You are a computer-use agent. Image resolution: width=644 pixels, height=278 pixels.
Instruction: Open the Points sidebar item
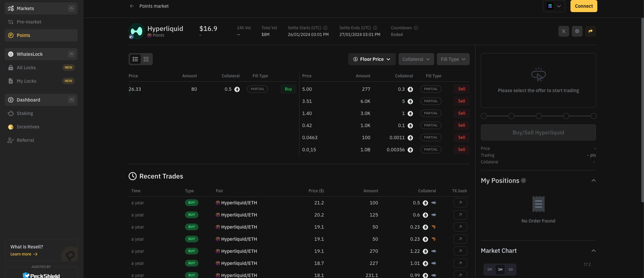tap(41, 35)
